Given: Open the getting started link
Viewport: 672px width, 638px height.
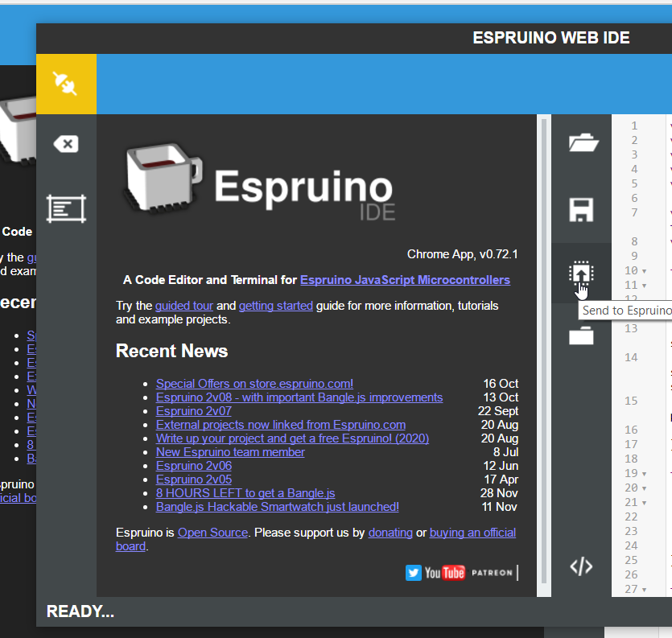Looking at the screenshot, I should click(275, 306).
